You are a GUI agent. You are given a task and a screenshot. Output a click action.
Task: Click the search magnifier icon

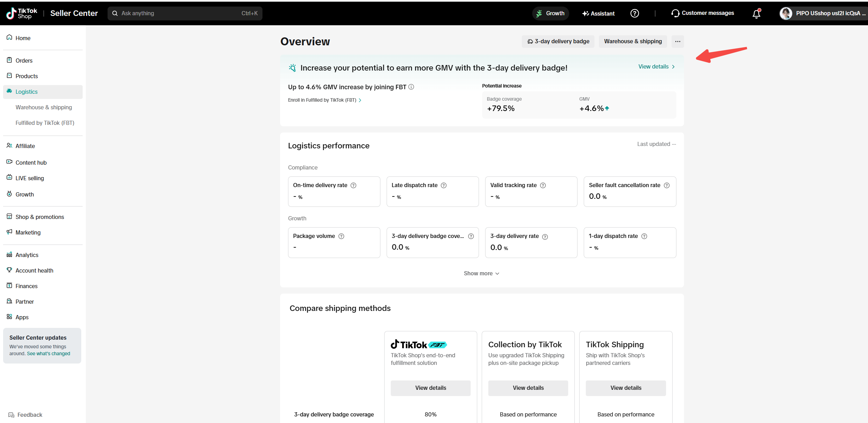pyautogui.click(x=115, y=13)
